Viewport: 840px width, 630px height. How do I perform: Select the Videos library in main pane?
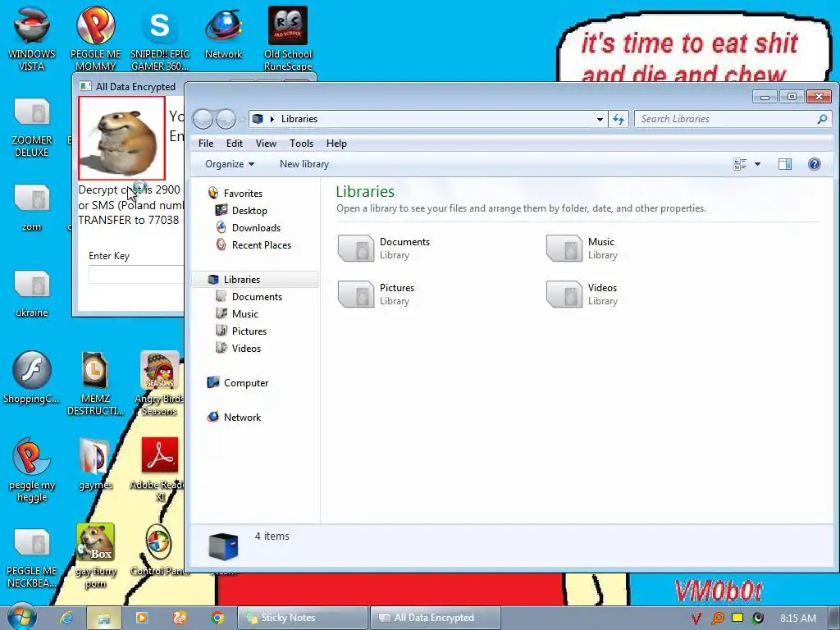click(582, 294)
